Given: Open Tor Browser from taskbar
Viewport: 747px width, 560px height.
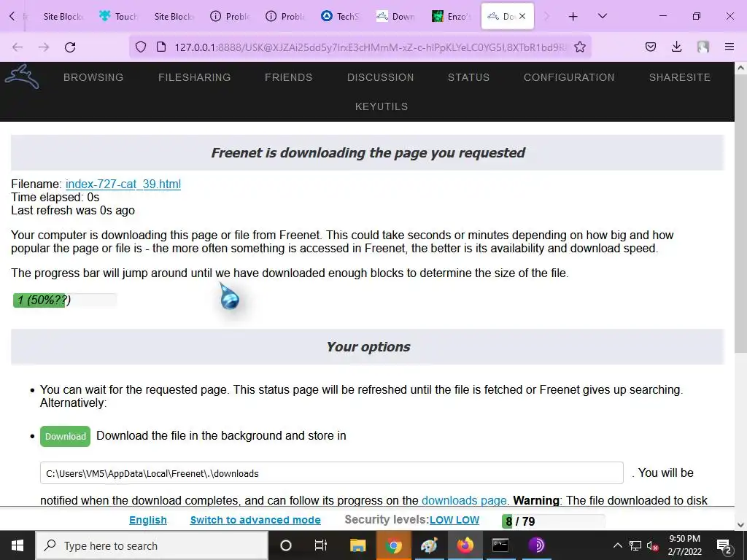Looking at the screenshot, I should click(536, 545).
